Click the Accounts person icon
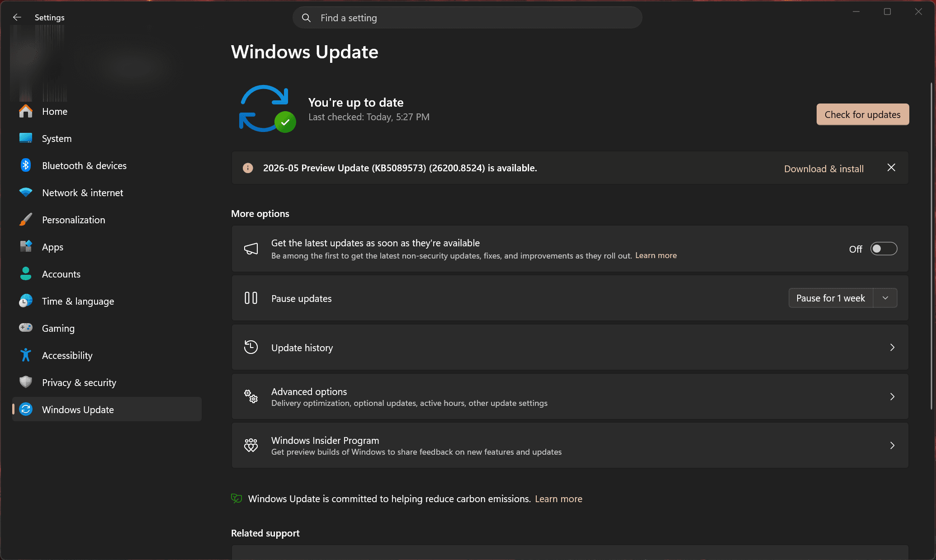Screen dimensions: 936x560 (26, 274)
